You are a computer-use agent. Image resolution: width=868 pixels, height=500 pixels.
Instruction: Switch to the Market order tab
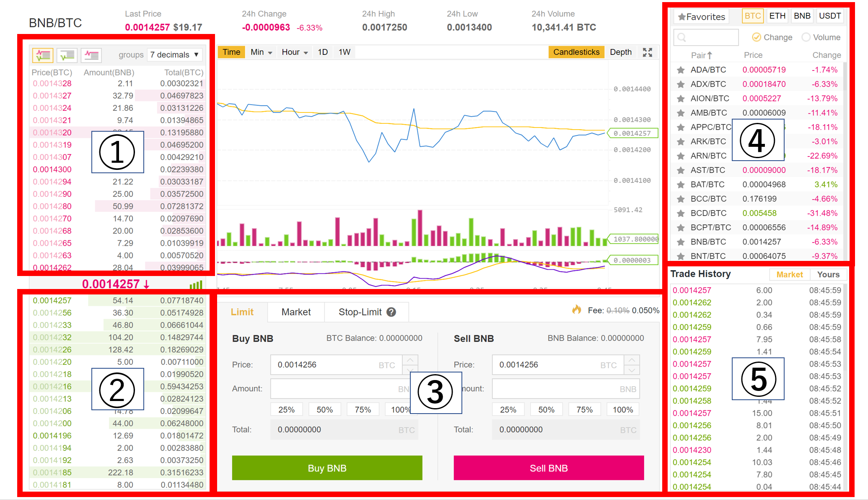click(296, 312)
